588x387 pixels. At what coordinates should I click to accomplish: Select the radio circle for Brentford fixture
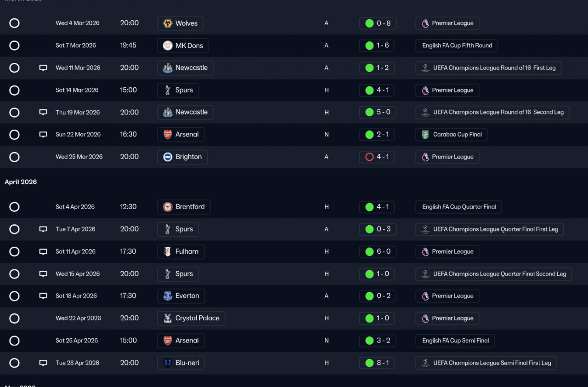click(15, 207)
